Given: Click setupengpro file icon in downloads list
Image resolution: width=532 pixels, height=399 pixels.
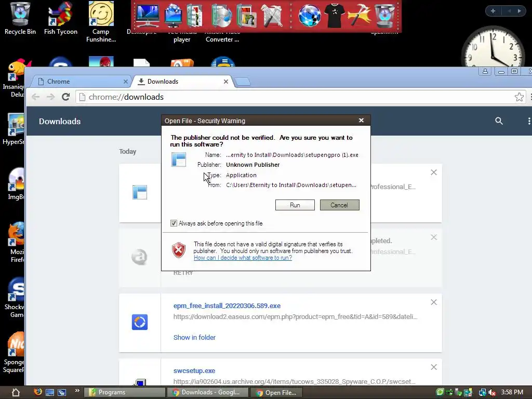Looking at the screenshot, I should click(140, 192).
